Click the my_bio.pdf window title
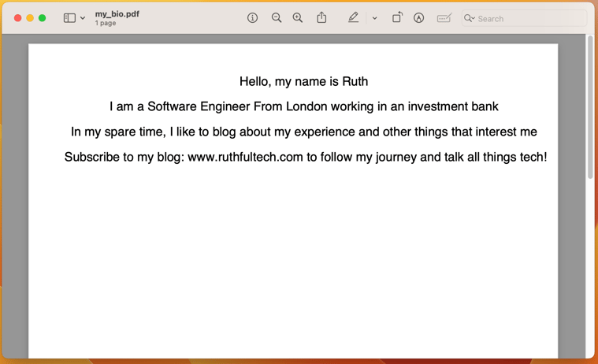 (x=117, y=14)
